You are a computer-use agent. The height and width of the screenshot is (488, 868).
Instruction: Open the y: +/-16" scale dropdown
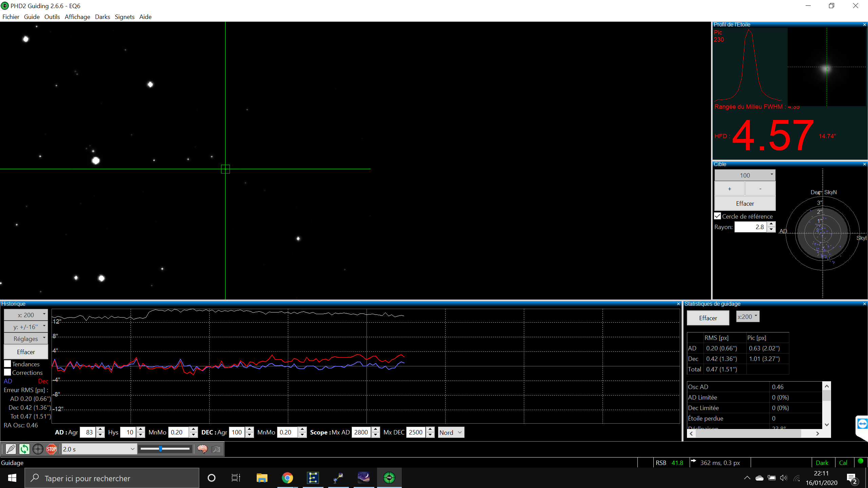(26, 327)
